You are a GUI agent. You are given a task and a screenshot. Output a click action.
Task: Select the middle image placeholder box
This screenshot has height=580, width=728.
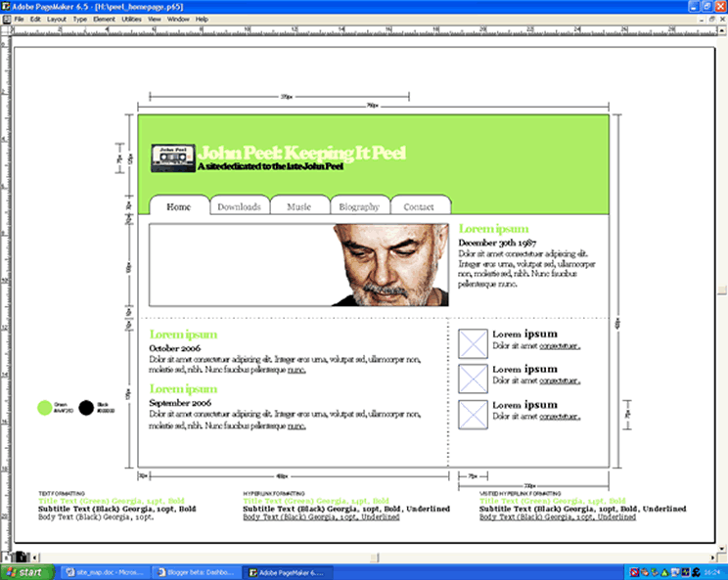(474, 379)
